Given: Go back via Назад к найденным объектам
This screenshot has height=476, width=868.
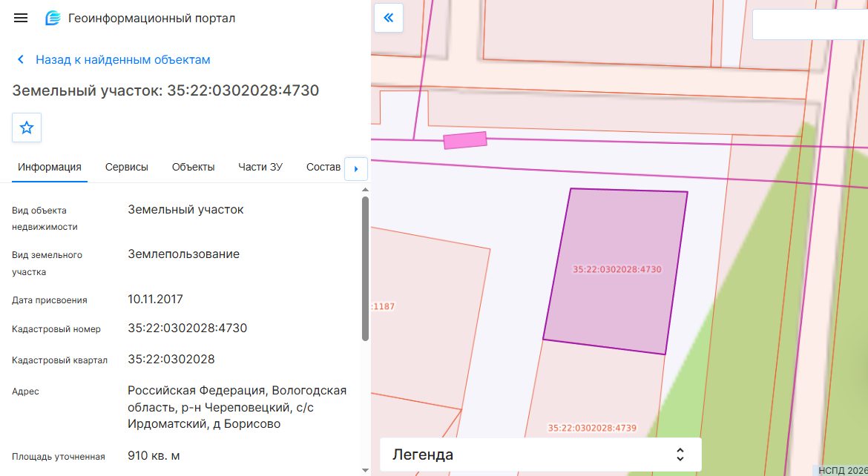Looking at the screenshot, I should point(114,59).
